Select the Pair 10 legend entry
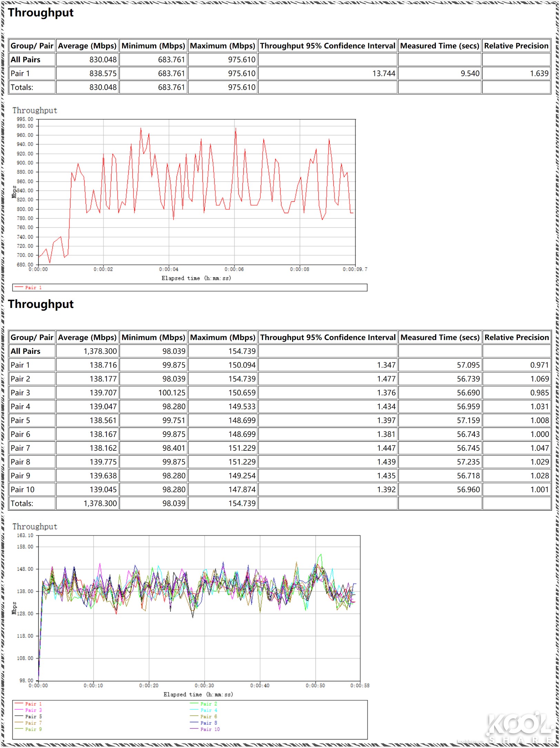The image size is (560, 748). (210, 729)
